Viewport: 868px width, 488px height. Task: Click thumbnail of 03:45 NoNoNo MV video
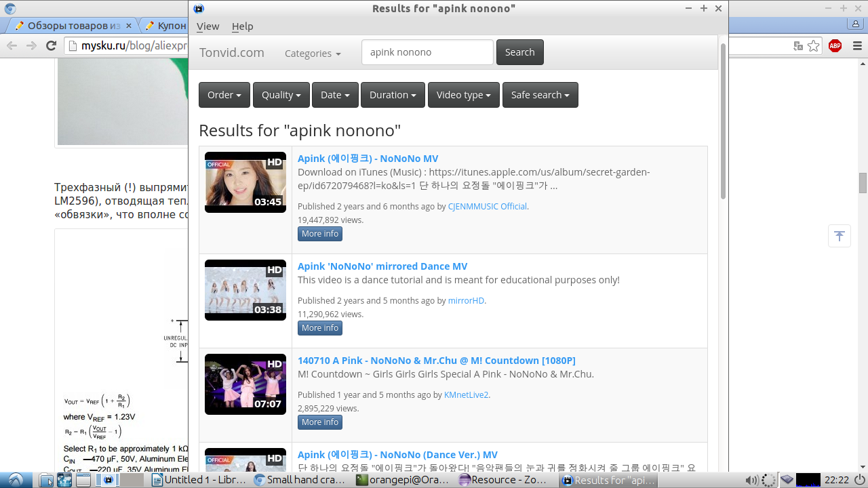tap(245, 182)
